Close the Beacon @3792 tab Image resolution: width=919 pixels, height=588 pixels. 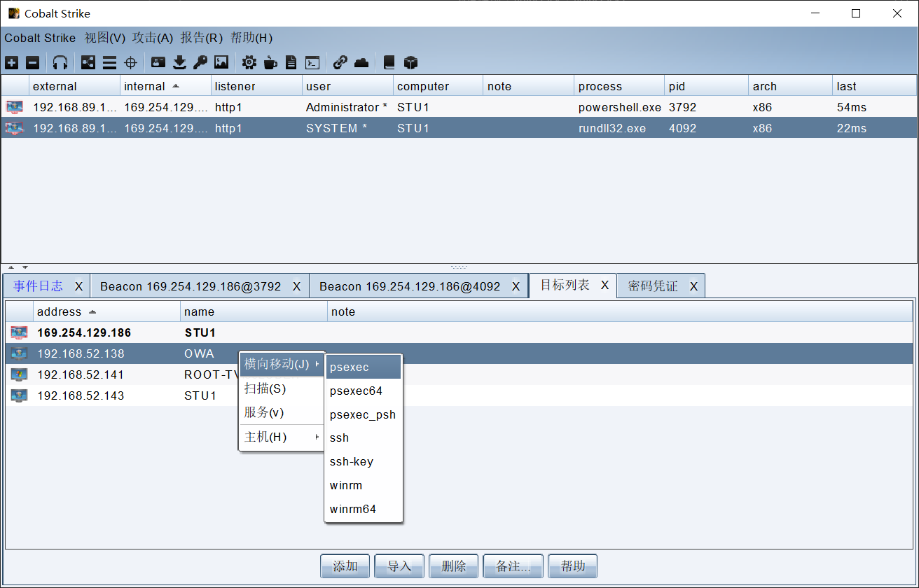296,286
